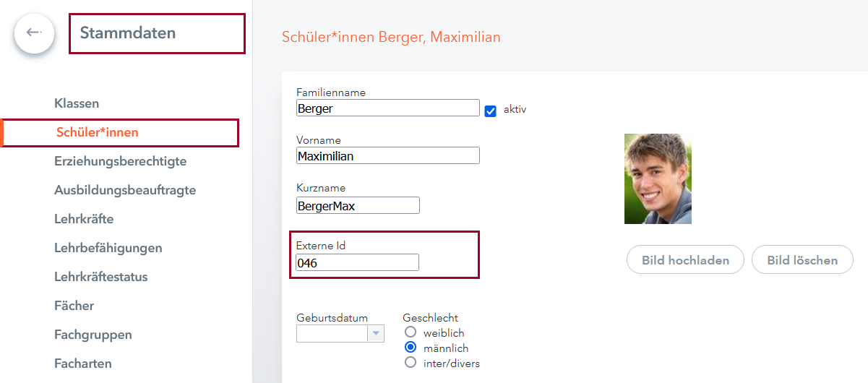Viewport: 868px width, 383px height.
Task: Toggle the aktiv checkbox
Action: (491, 111)
